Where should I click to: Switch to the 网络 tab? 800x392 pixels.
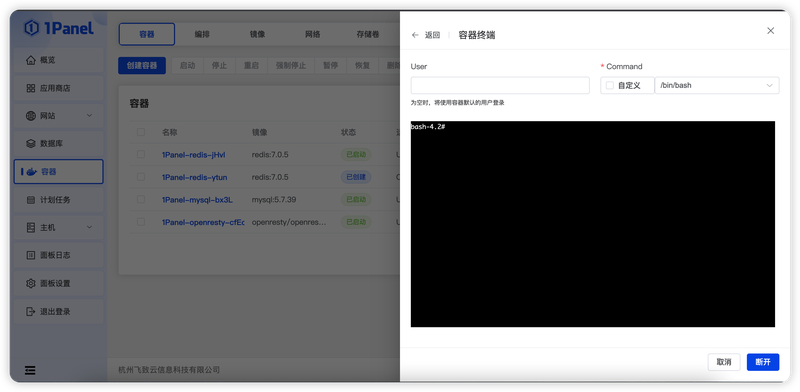313,34
